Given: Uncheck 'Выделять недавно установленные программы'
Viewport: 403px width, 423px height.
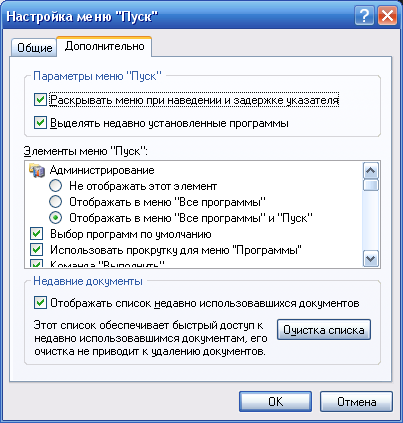Looking at the screenshot, I should 40,123.
